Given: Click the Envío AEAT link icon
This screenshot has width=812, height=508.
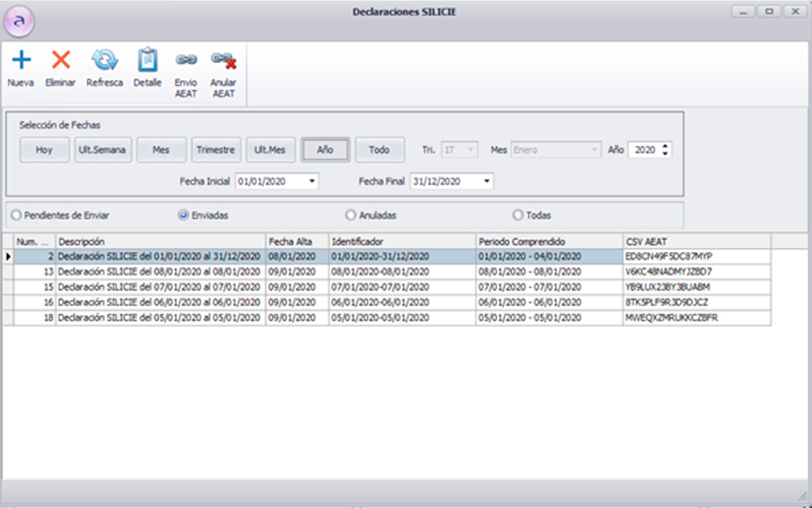Looking at the screenshot, I should click(x=186, y=60).
